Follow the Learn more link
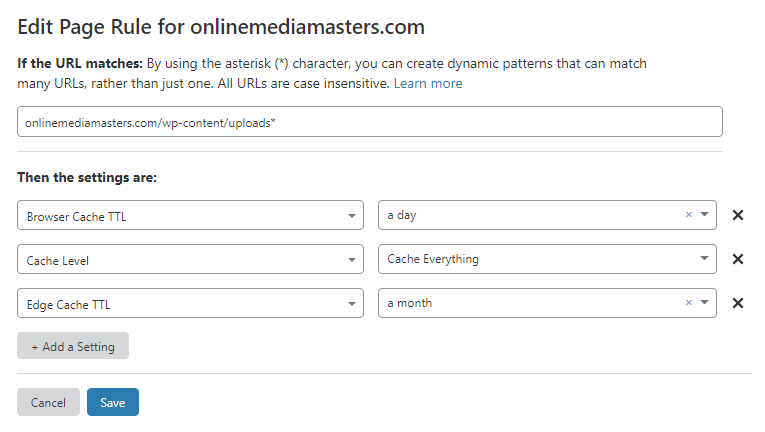 pyautogui.click(x=428, y=83)
